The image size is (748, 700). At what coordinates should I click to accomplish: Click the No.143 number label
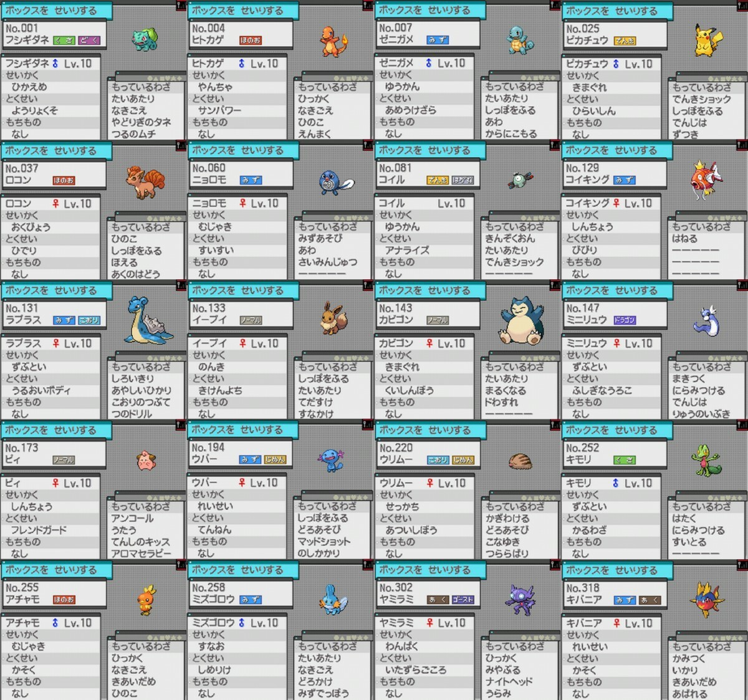[x=396, y=308]
